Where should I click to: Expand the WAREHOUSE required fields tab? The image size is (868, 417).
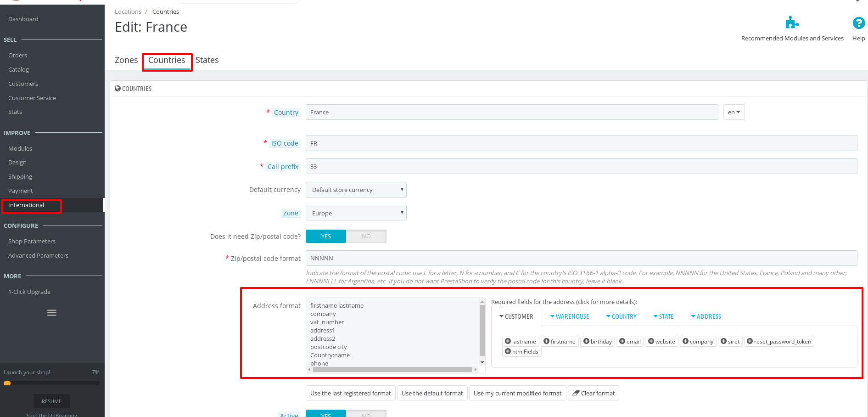coord(570,316)
